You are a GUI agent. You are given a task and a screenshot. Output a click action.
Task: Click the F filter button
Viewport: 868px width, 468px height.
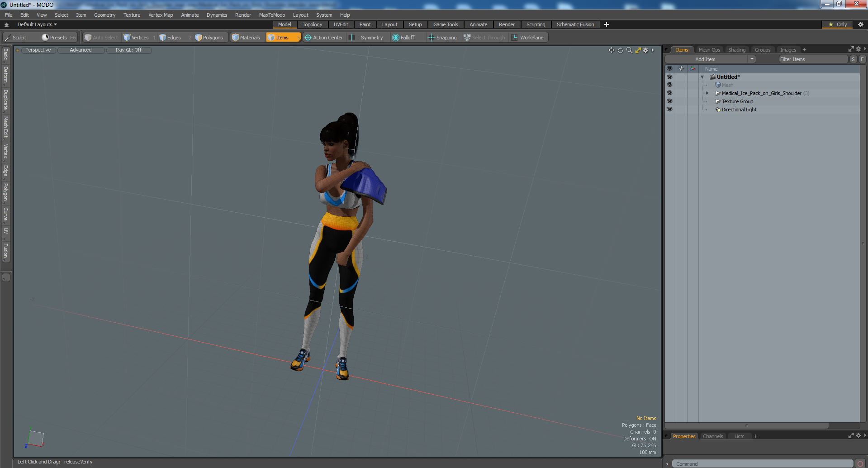point(862,59)
